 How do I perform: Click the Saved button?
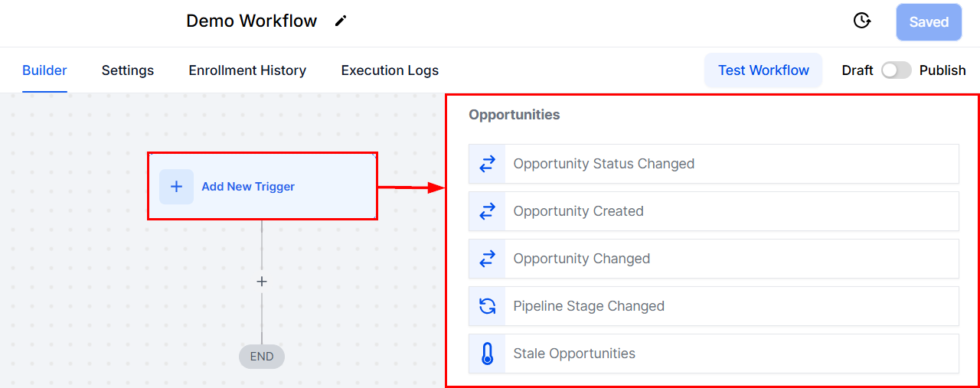coord(929,22)
